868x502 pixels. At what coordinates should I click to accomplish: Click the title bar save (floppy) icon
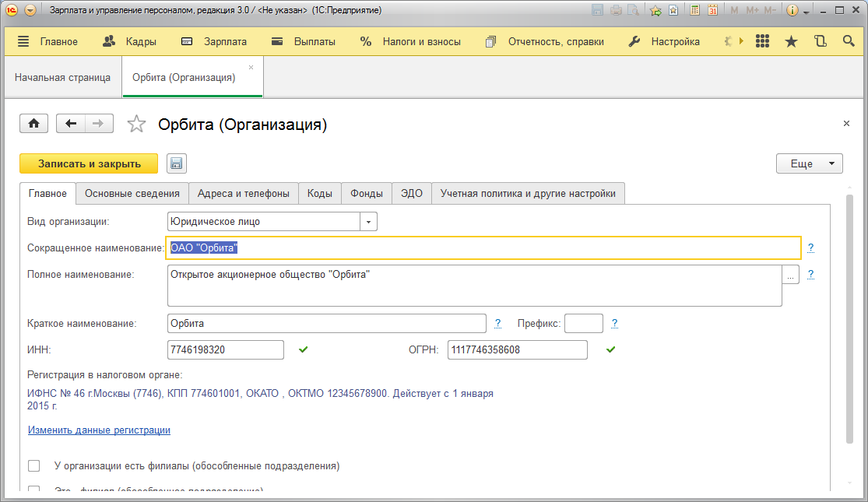[x=597, y=10]
